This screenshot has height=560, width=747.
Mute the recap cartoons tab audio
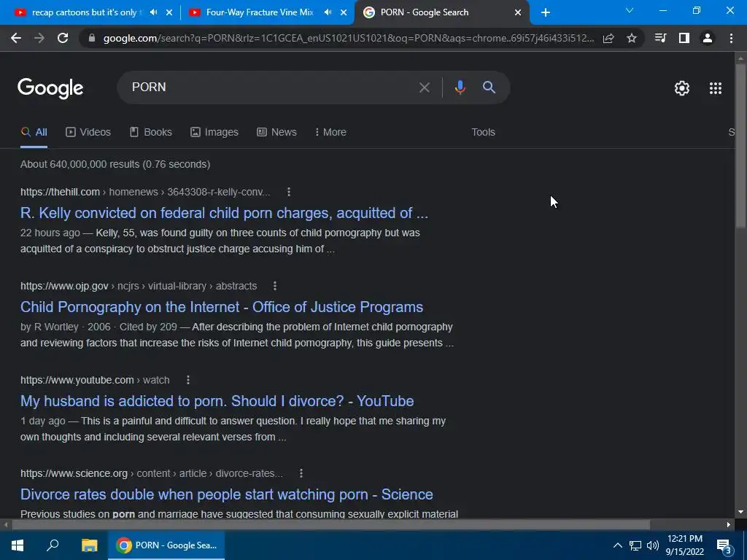click(x=153, y=12)
